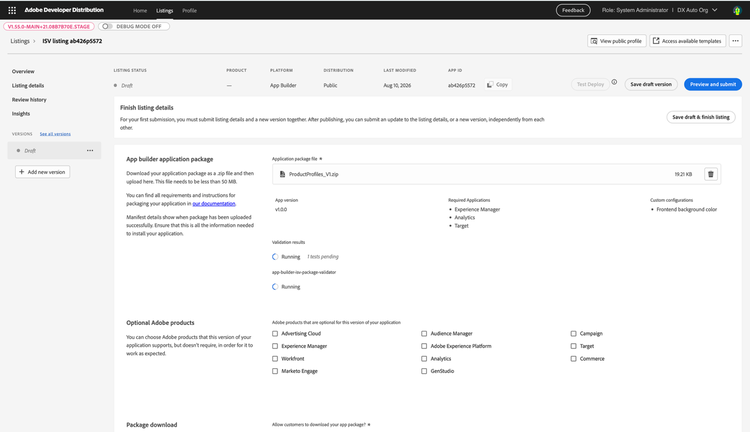The image size is (750, 432).
Task: Toggle Debug Mode switch
Action: coord(107,26)
